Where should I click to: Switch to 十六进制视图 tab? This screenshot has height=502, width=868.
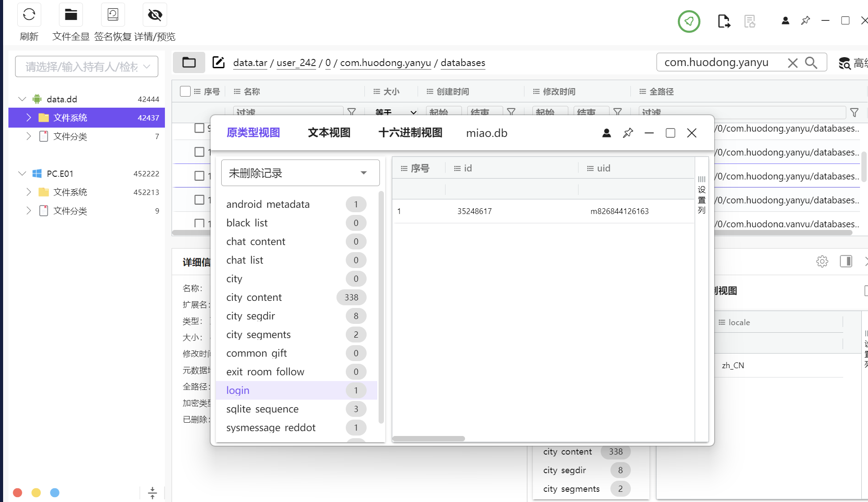410,133
